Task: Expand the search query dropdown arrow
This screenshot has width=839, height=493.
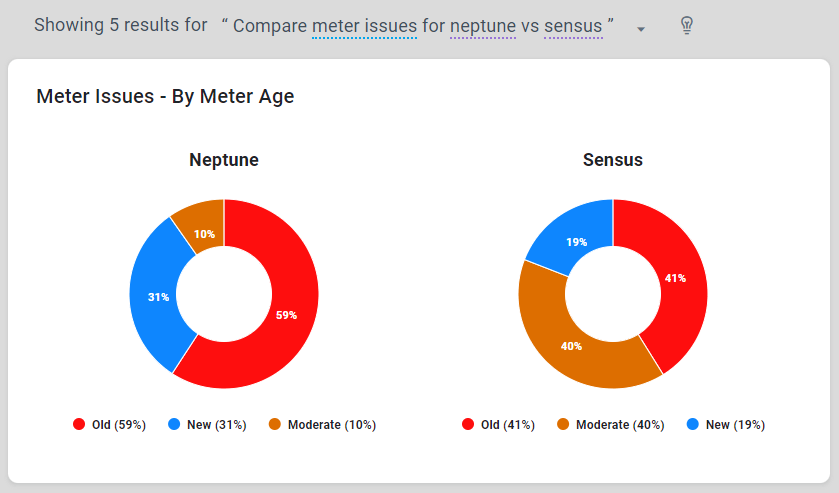Action: [x=641, y=28]
